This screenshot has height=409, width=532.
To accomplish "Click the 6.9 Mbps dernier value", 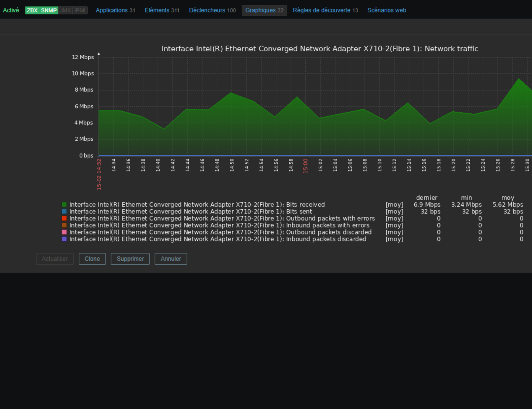I will pyautogui.click(x=427, y=205).
